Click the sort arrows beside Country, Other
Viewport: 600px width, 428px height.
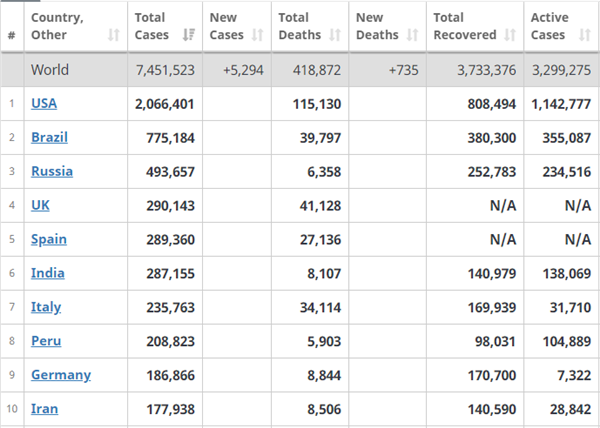click(x=113, y=35)
